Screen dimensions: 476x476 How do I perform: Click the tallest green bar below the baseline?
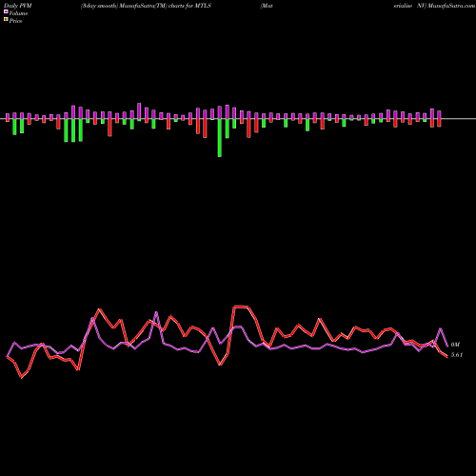[x=220, y=138]
